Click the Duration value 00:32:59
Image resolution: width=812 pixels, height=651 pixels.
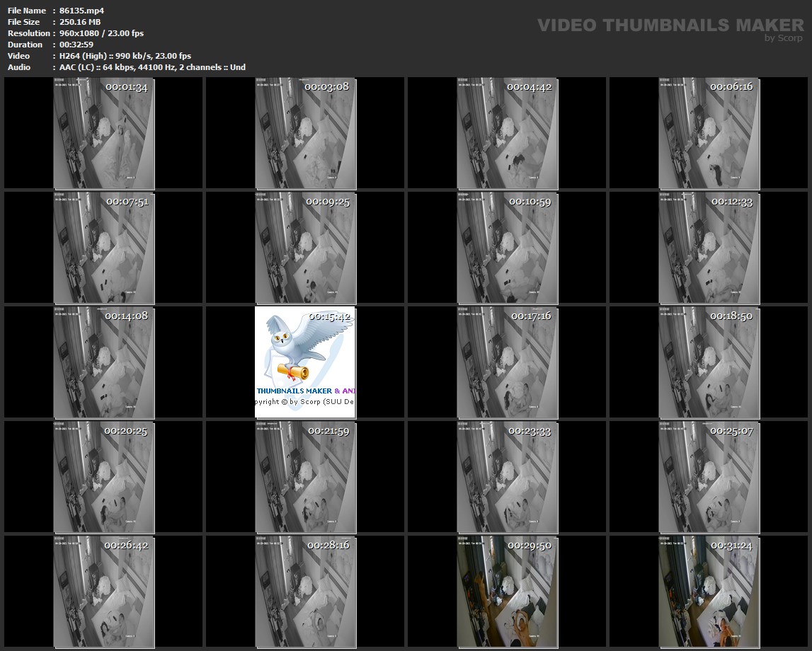[76, 45]
